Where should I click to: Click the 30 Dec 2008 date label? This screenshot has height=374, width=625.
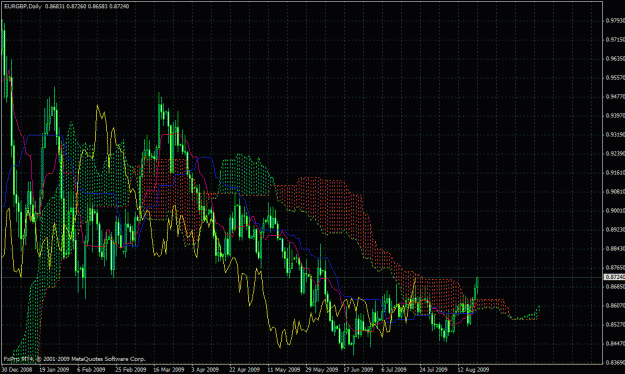pyautogui.click(x=18, y=370)
